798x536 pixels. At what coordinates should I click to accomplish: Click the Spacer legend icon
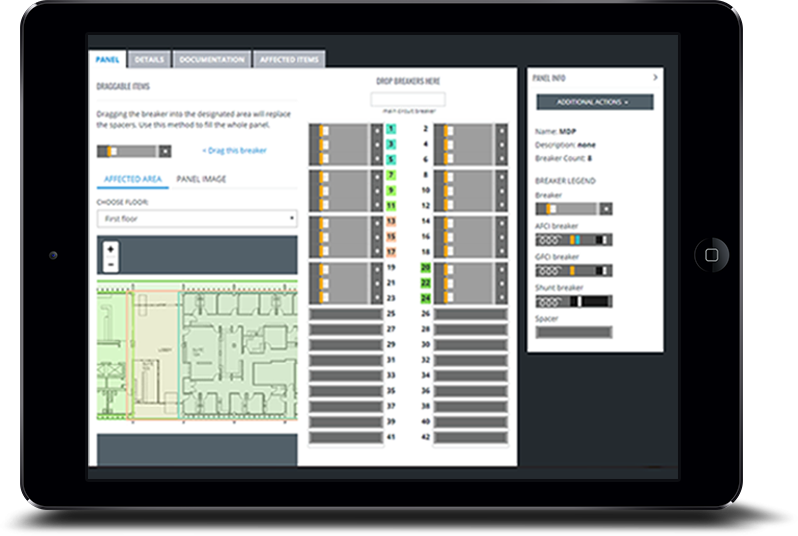coord(574,332)
